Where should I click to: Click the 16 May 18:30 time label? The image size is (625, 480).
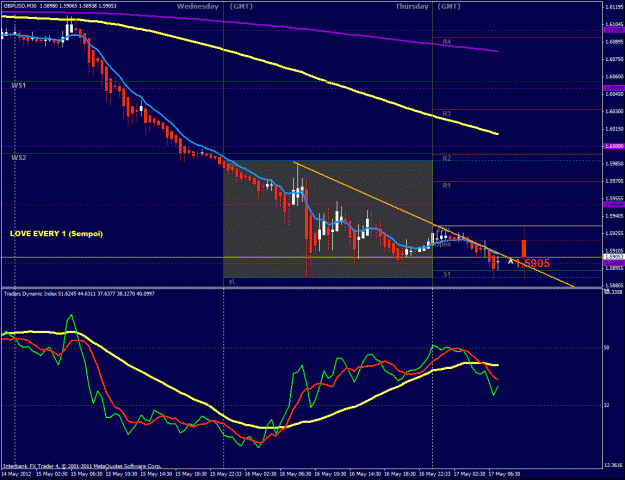click(399, 474)
